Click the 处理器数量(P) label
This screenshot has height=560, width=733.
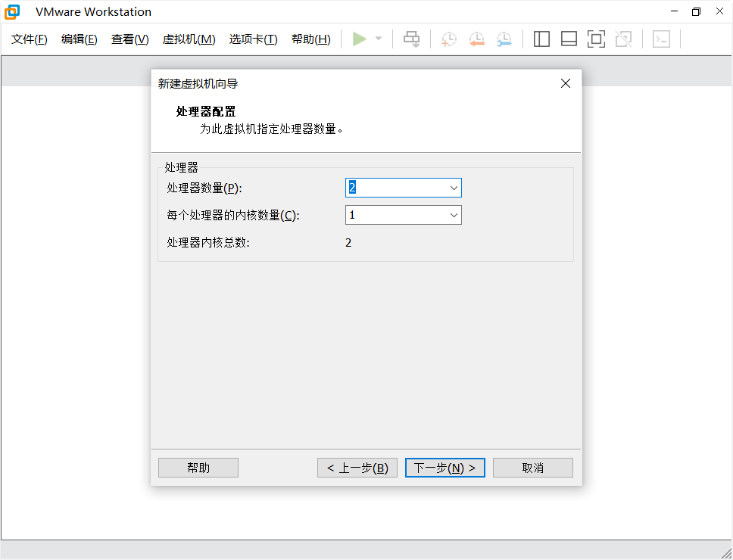[x=204, y=188]
